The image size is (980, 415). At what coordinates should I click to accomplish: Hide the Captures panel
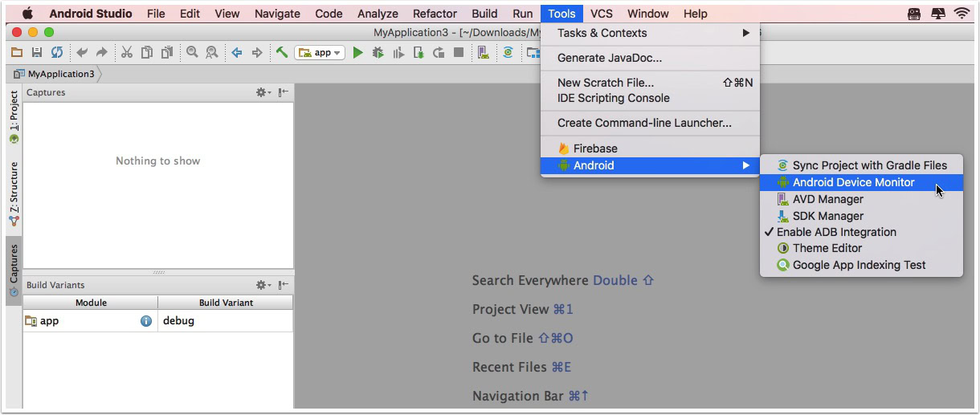[x=284, y=92]
